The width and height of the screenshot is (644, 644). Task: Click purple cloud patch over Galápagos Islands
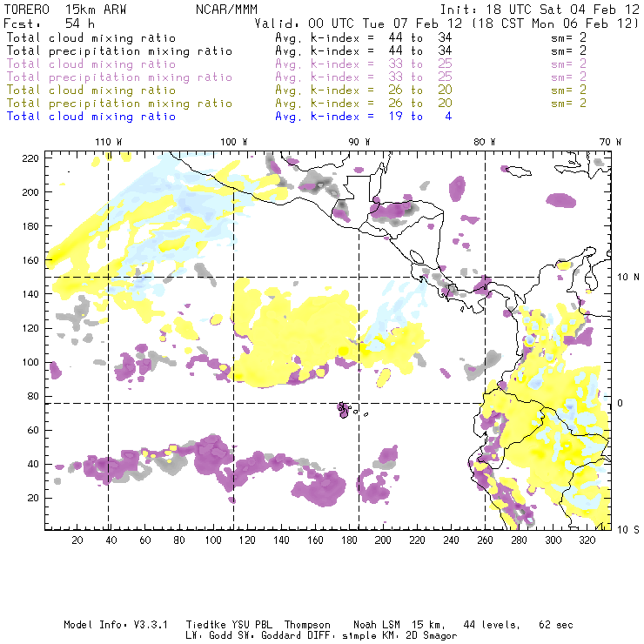343,410
